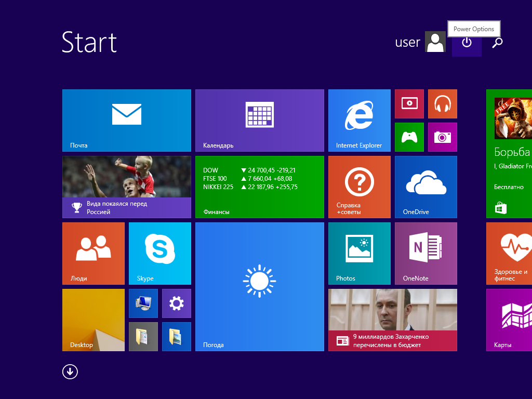The image size is (532, 399).
Task: Open I, Gladiator store game tile
Action: [509, 154]
